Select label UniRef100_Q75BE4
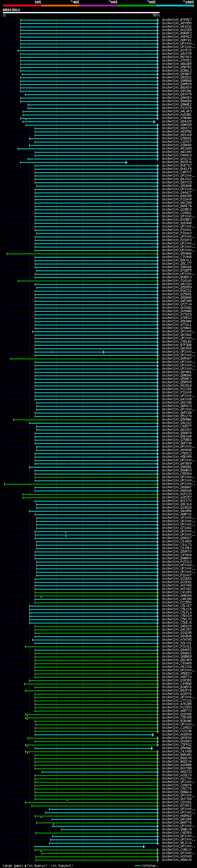Viewport: 197px width, 868px height. tap(177, 440)
